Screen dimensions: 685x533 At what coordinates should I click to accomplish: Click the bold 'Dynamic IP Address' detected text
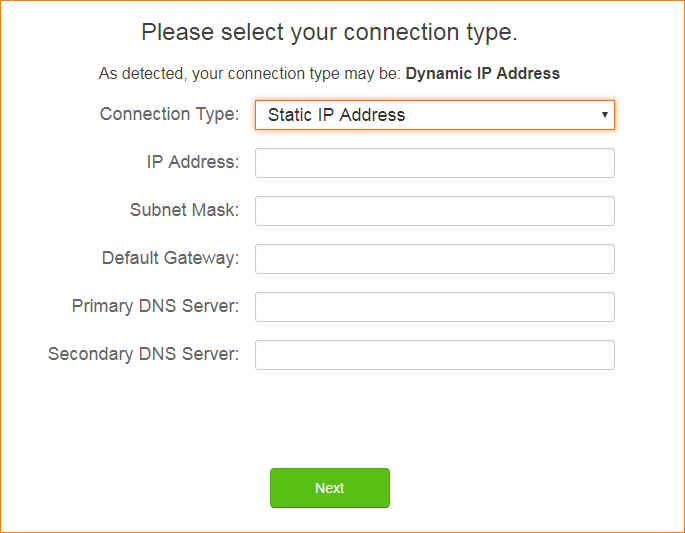482,73
